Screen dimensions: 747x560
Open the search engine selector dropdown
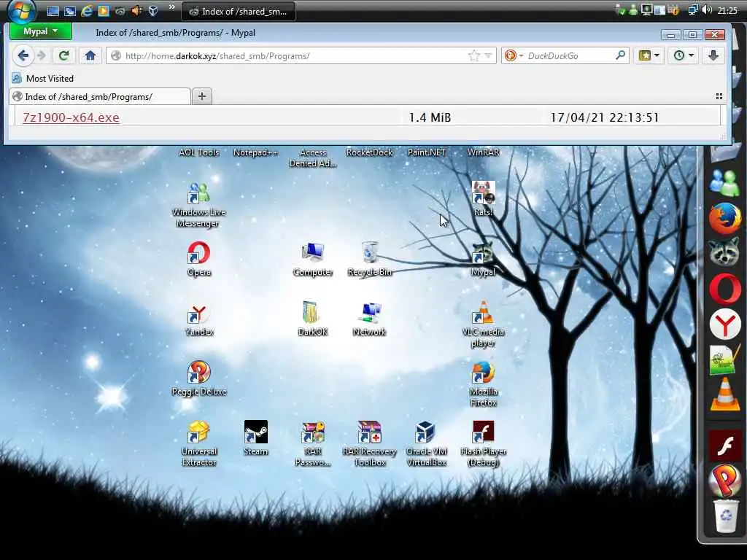514,55
